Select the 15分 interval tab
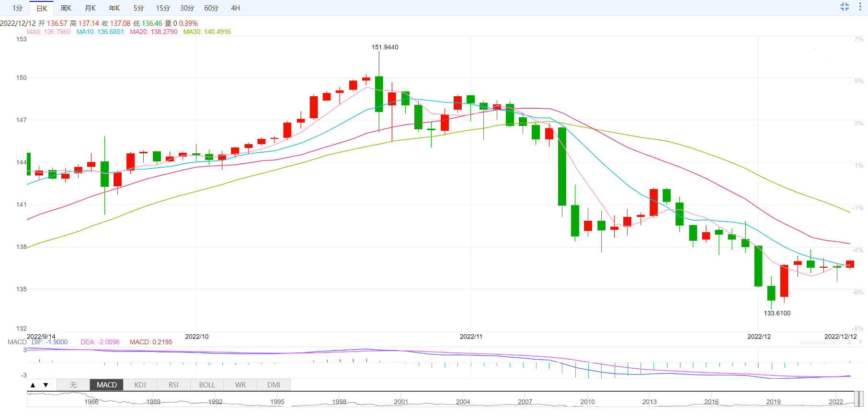Screen dimensions: 868x419 (x=163, y=8)
